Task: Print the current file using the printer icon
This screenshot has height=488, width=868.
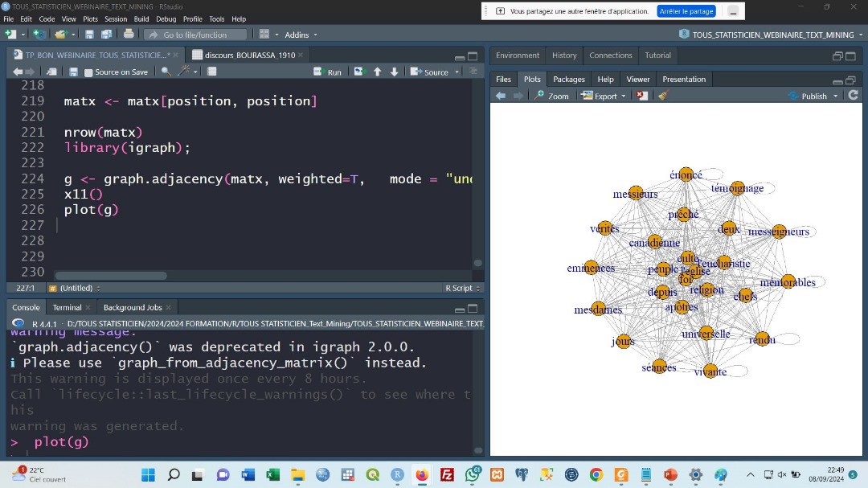Action: point(129,35)
